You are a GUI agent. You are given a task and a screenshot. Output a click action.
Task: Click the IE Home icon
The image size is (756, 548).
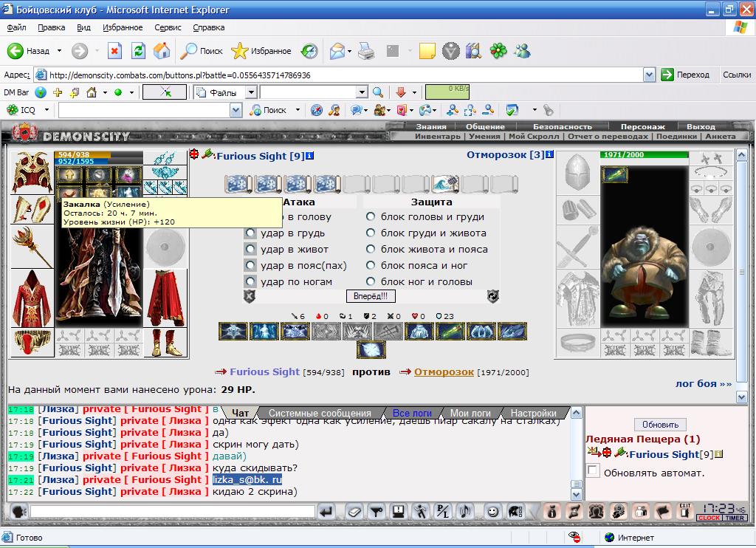pyautogui.click(x=162, y=51)
